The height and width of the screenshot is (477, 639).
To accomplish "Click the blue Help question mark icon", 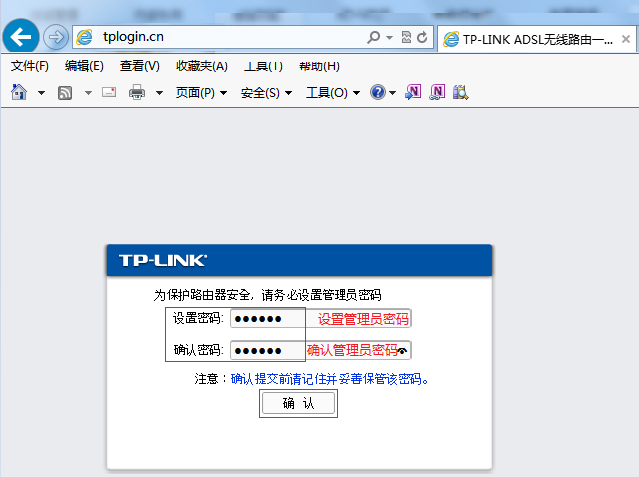I will 378,92.
